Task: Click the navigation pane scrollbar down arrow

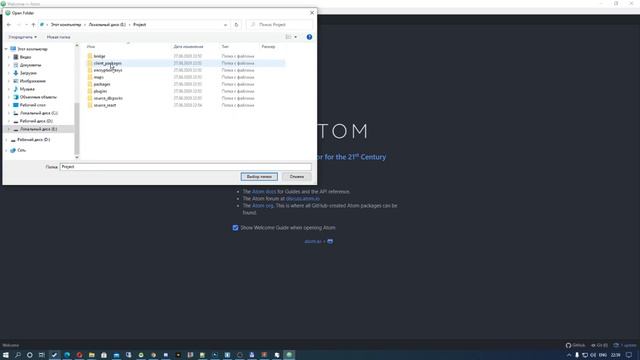Action: coord(77,157)
